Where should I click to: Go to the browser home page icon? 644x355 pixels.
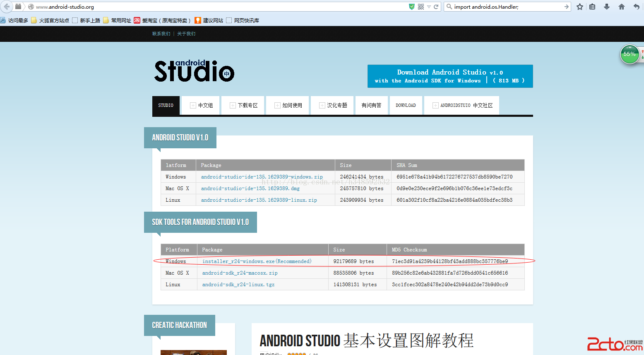621,7
